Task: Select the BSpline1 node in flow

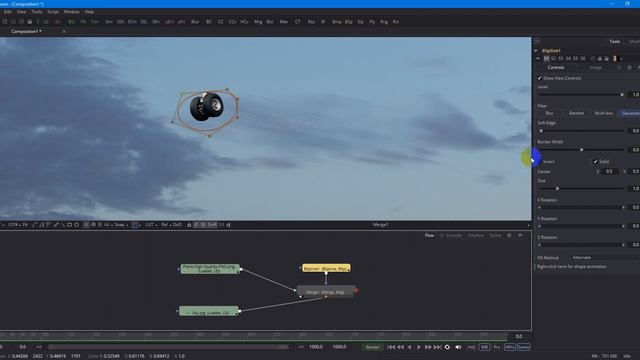Action: click(326, 268)
